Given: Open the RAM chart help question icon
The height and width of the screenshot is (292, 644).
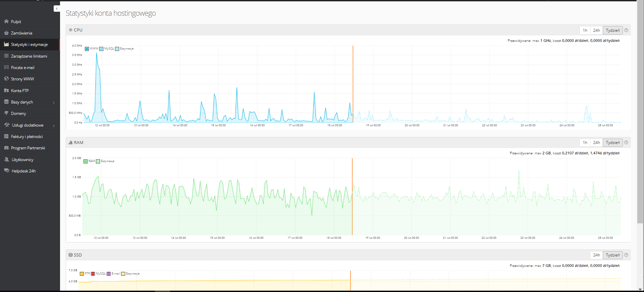Looking at the screenshot, I should pos(626,142).
